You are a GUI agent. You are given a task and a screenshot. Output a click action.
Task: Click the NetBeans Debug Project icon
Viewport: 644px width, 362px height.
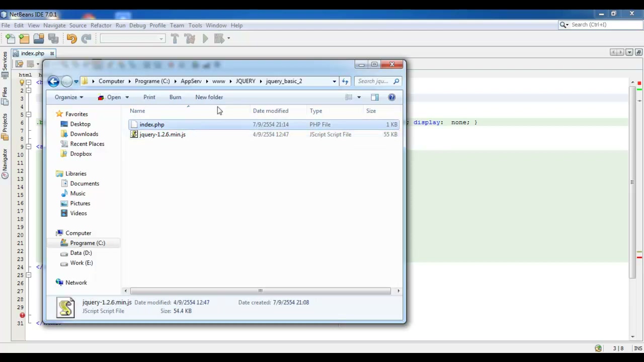(219, 38)
